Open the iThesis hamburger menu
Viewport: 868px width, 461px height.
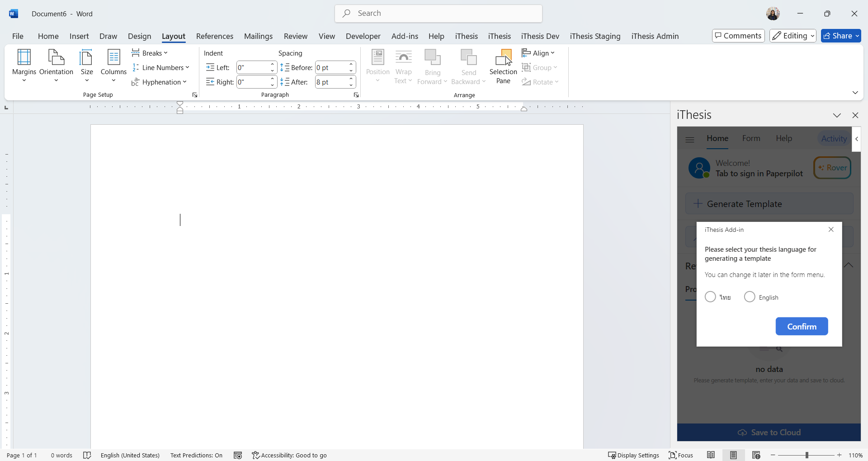pos(690,139)
